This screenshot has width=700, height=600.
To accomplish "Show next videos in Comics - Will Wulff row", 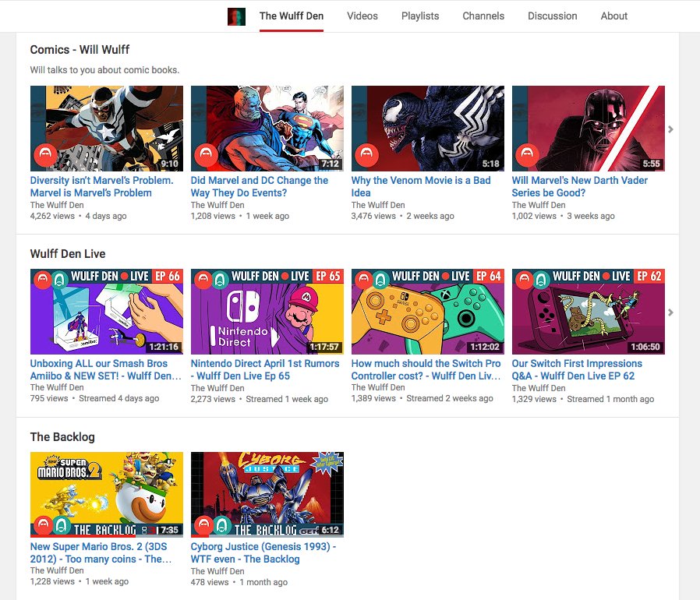I will 670,129.
